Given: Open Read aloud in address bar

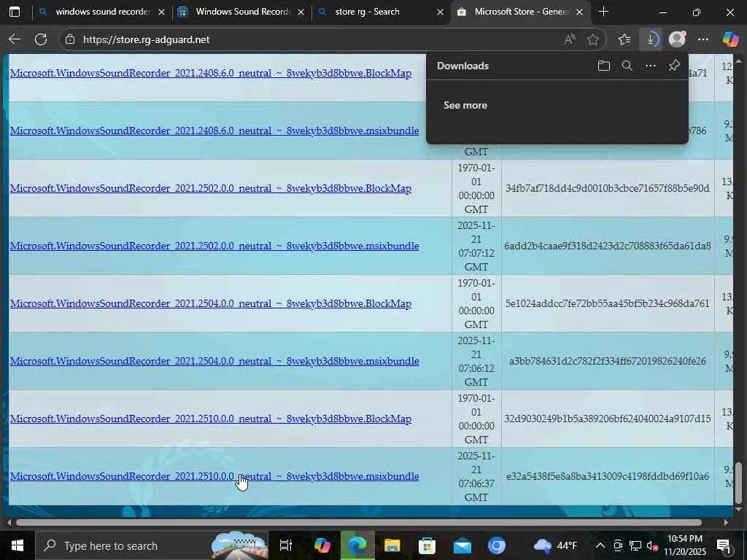Looking at the screenshot, I should (x=570, y=39).
